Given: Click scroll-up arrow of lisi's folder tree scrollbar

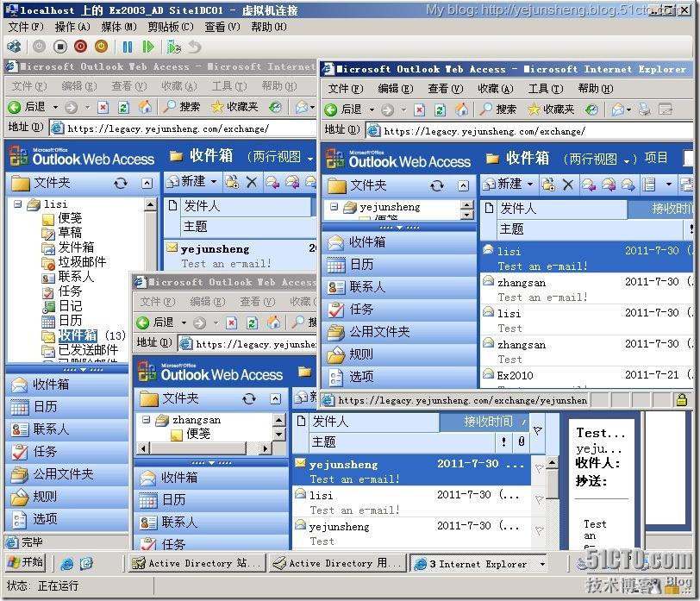Looking at the screenshot, I should coord(151,205).
